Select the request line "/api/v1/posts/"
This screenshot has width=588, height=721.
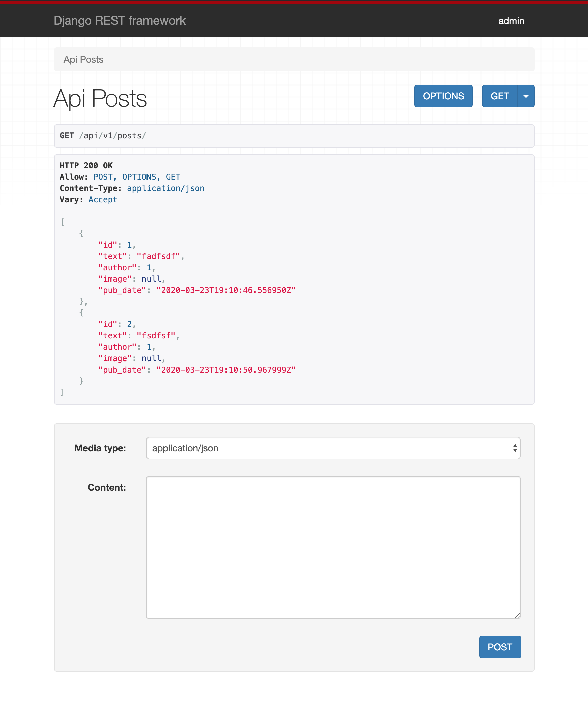(x=113, y=136)
